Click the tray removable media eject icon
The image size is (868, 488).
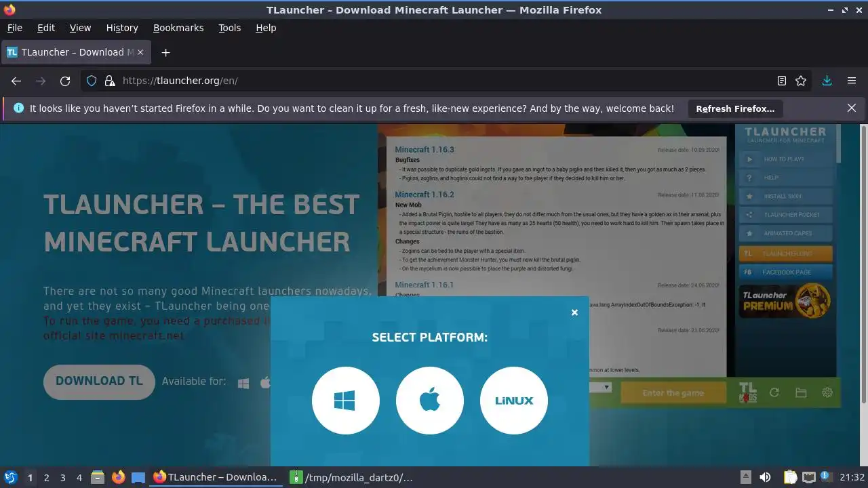coord(745,477)
